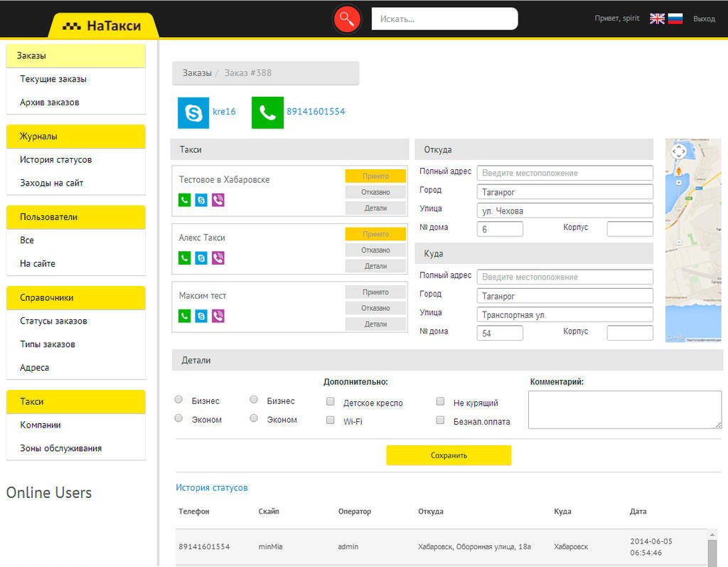Check the Детское кресло checkbox

click(x=331, y=401)
